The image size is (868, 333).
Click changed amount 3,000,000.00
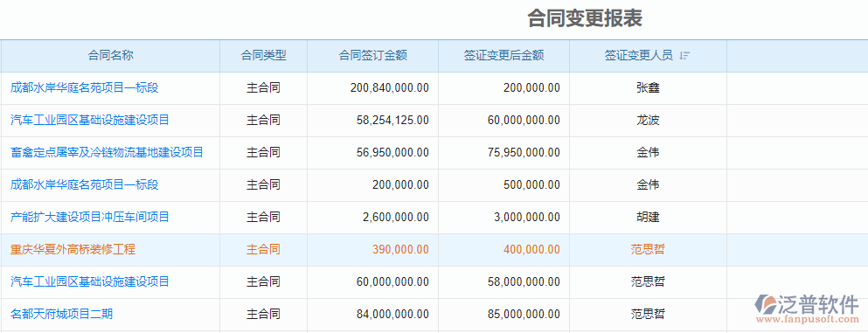pos(527,217)
